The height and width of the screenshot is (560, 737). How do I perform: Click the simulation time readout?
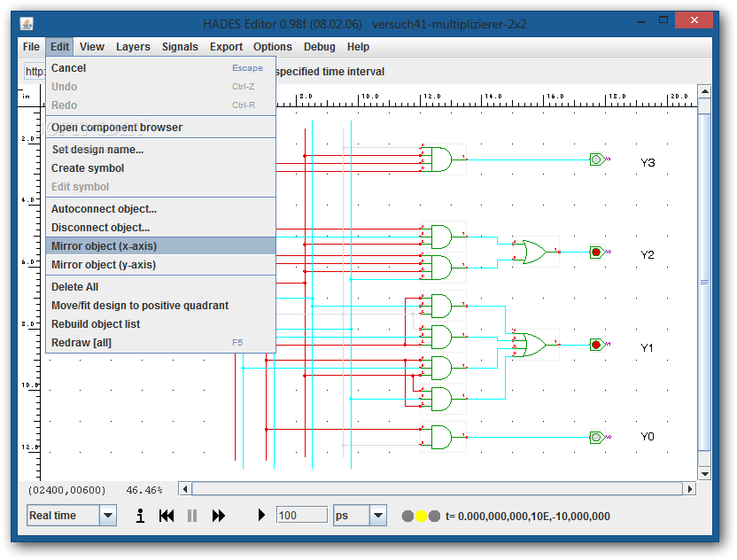527,517
